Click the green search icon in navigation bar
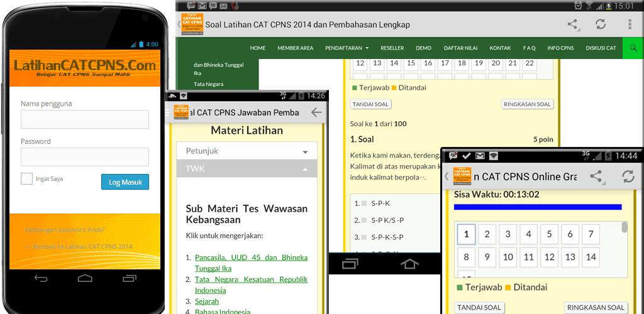 click(x=633, y=48)
